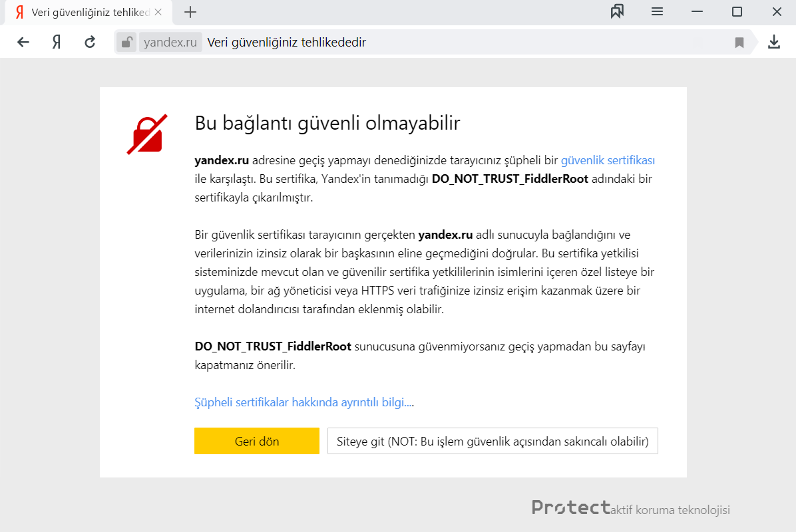Open Yandex home via the Я icon

point(57,42)
